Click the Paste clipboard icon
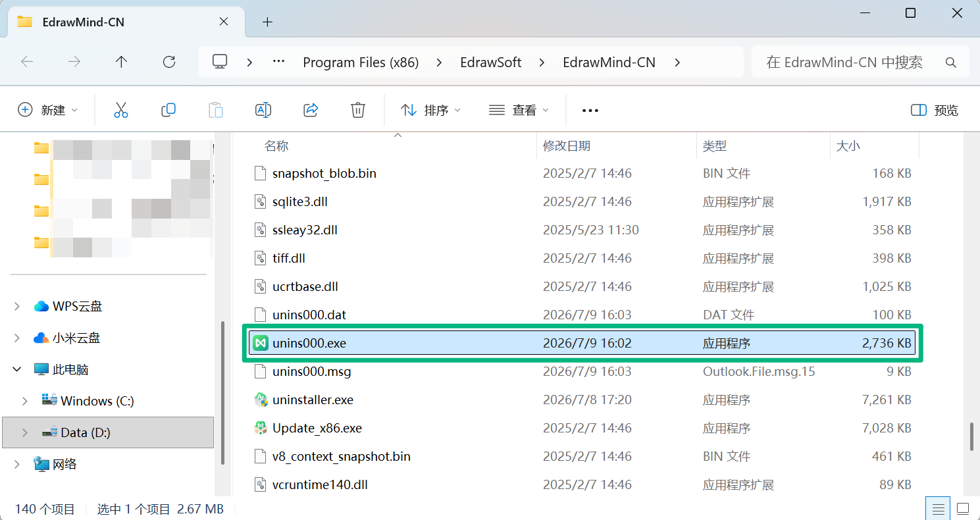Image resolution: width=980 pixels, height=520 pixels. point(216,110)
